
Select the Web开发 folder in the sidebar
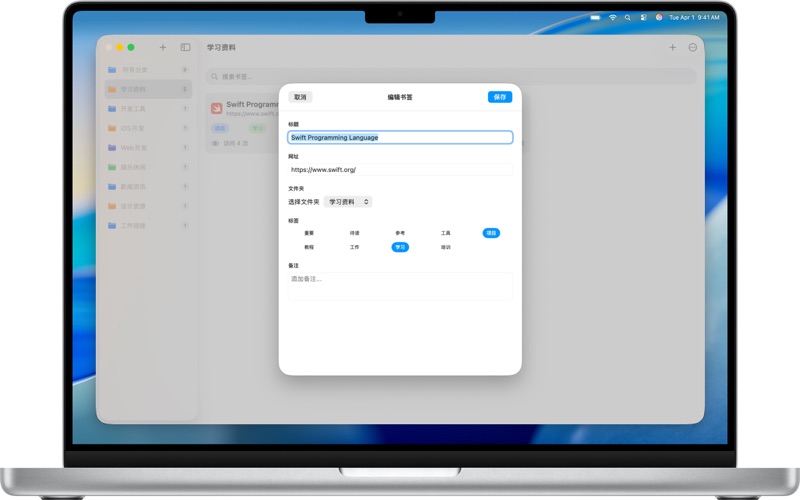pos(148,147)
